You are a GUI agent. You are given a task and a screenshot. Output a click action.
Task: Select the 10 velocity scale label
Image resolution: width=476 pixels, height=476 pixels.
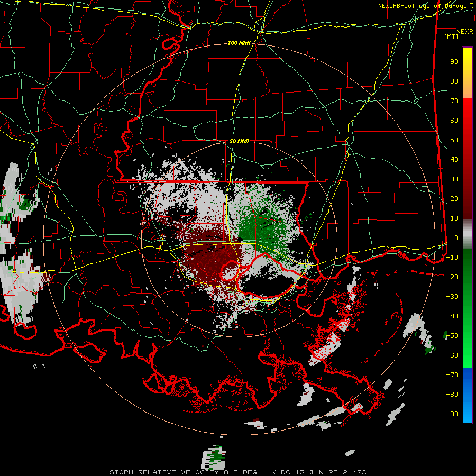pyautogui.click(x=454, y=218)
